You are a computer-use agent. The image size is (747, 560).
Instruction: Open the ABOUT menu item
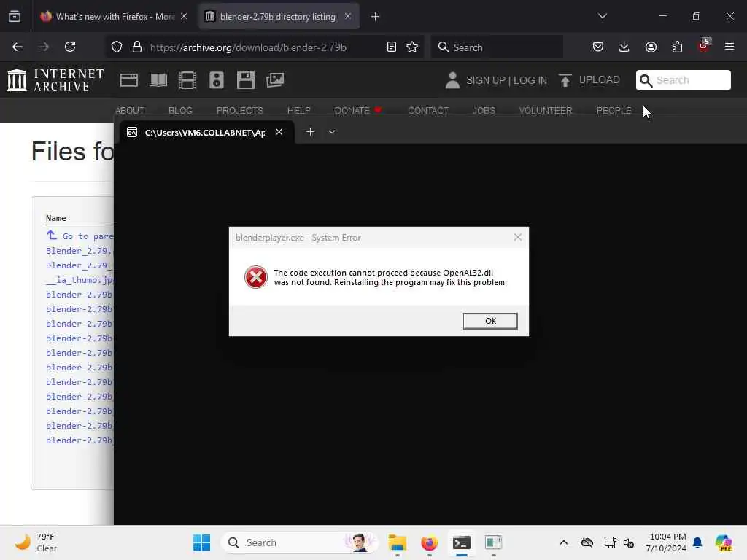(x=130, y=111)
